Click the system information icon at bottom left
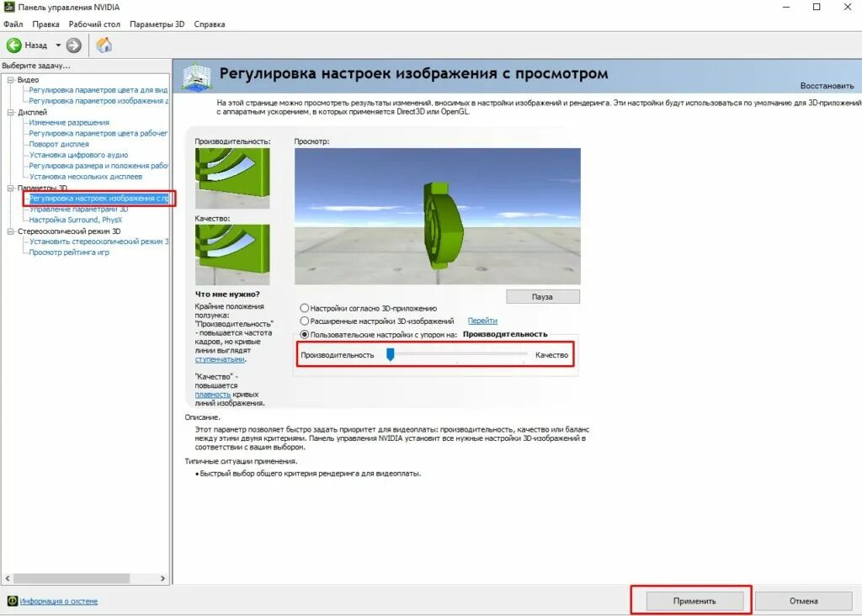 [x=12, y=601]
